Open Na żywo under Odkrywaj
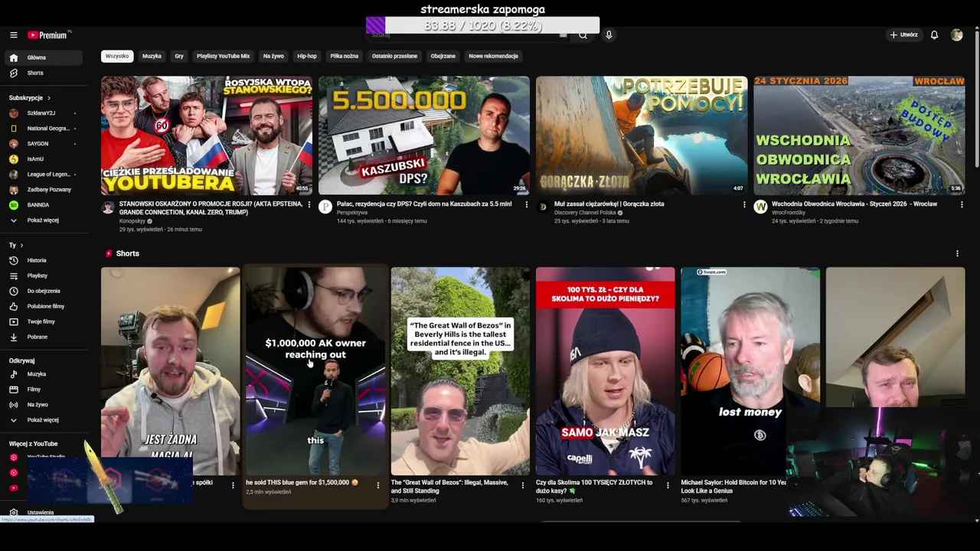This screenshot has width=980, height=551. coord(43,405)
